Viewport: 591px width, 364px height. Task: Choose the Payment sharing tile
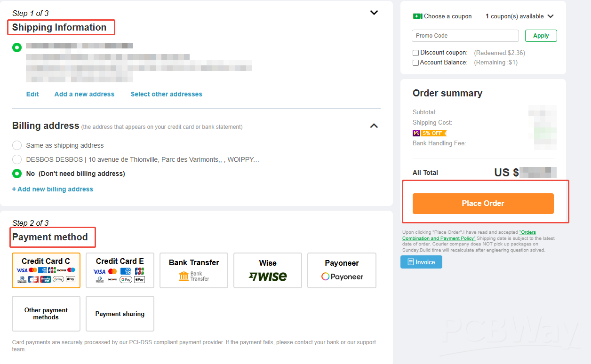coord(120,314)
